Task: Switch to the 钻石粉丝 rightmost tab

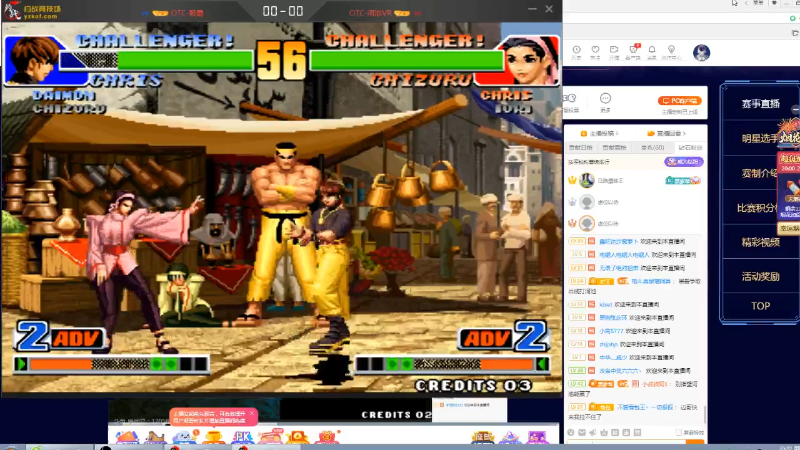Action: pyautogui.click(x=690, y=147)
